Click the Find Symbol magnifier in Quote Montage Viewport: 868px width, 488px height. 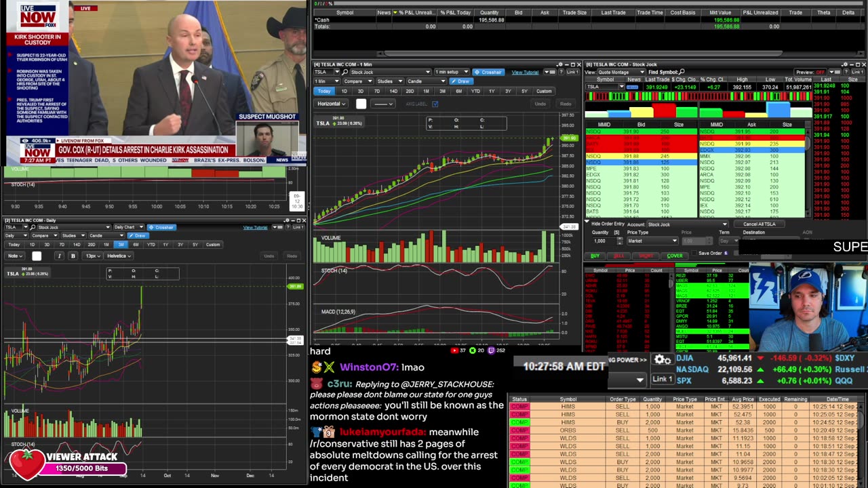point(682,72)
